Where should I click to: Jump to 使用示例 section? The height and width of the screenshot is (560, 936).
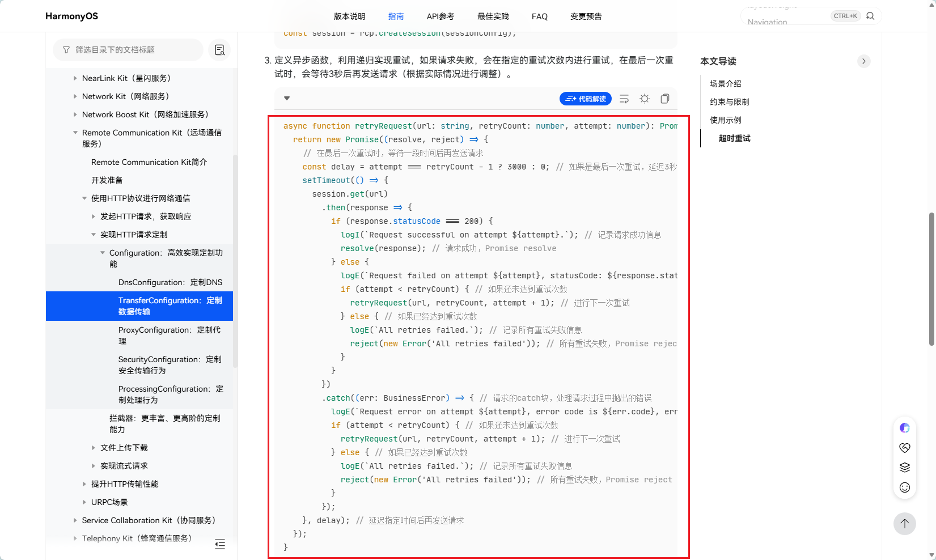pyautogui.click(x=726, y=120)
